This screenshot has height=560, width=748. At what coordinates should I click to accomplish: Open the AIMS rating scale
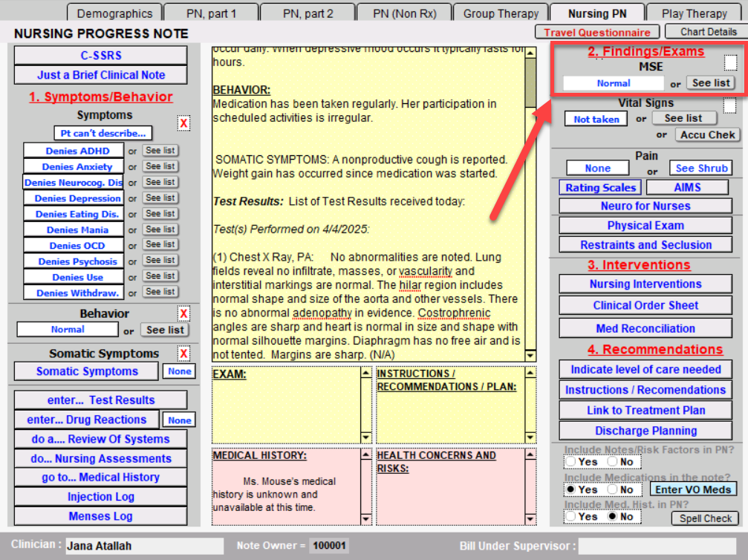point(687,188)
